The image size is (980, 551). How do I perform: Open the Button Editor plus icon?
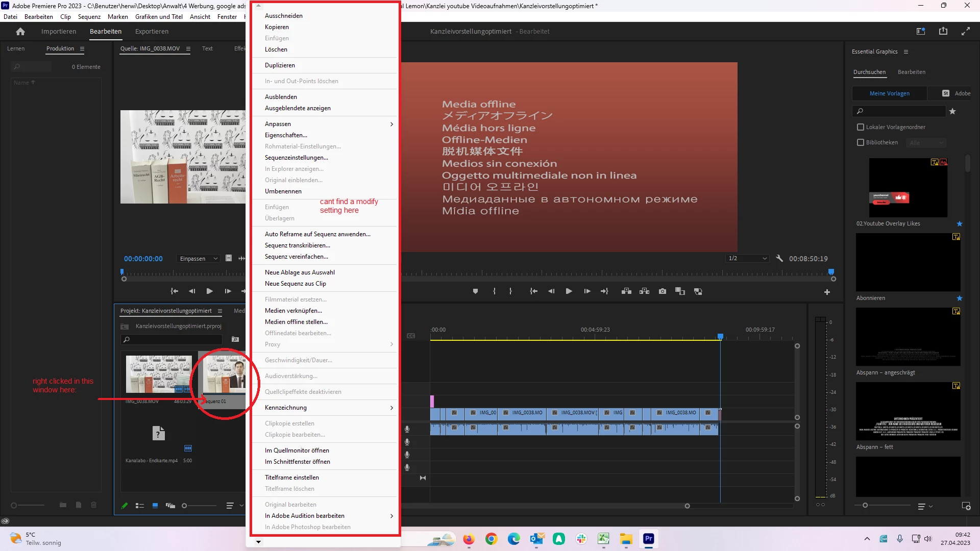tap(827, 292)
